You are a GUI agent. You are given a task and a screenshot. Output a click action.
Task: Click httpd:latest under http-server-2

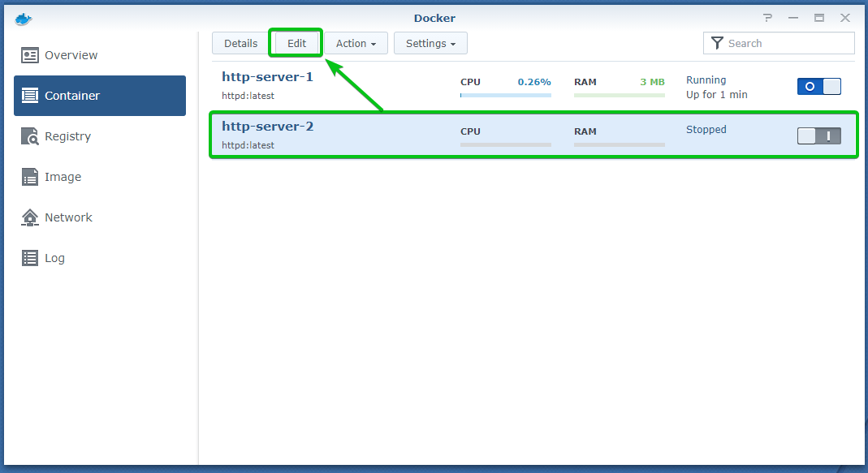pyautogui.click(x=248, y=145)
